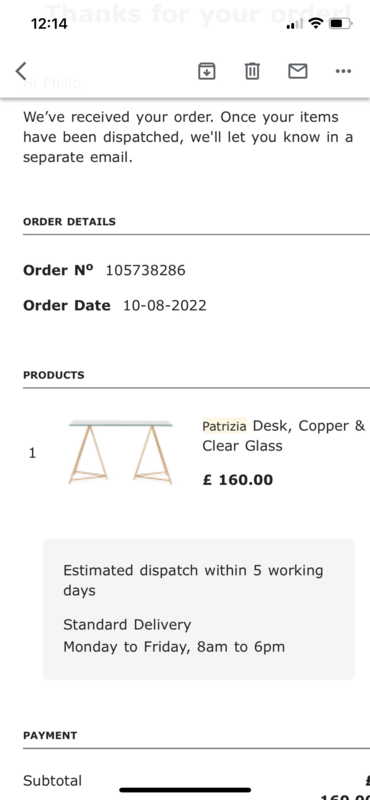Tap the Standard Delivery text line

click(127, 624)
